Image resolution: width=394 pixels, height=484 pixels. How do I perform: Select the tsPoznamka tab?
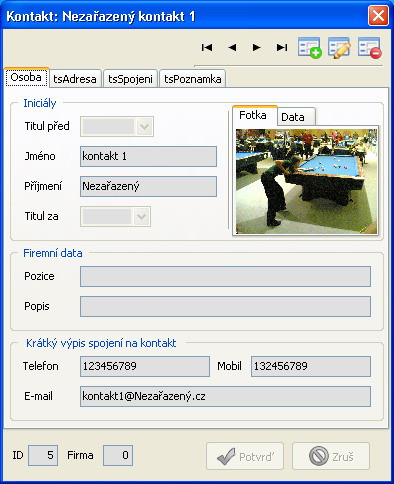click(193, 79)
